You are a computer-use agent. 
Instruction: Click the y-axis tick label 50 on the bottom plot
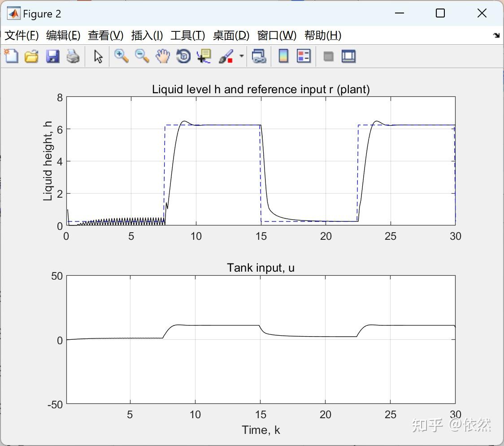click(57, 276)
